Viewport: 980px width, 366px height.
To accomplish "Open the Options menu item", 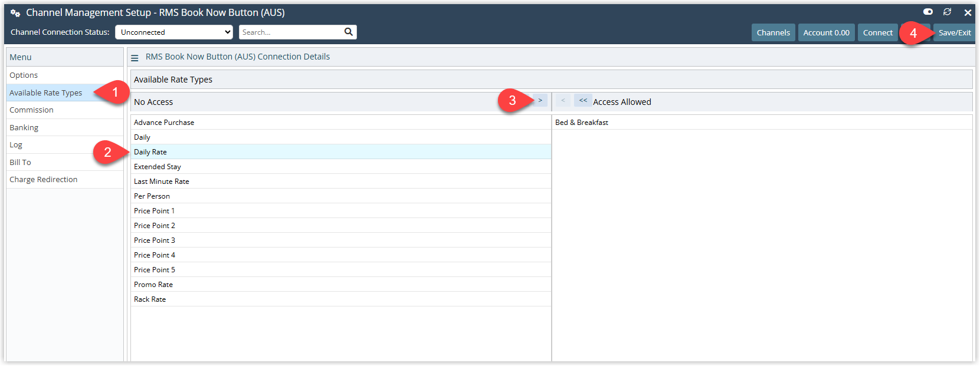I will click(x=65, y=75).
